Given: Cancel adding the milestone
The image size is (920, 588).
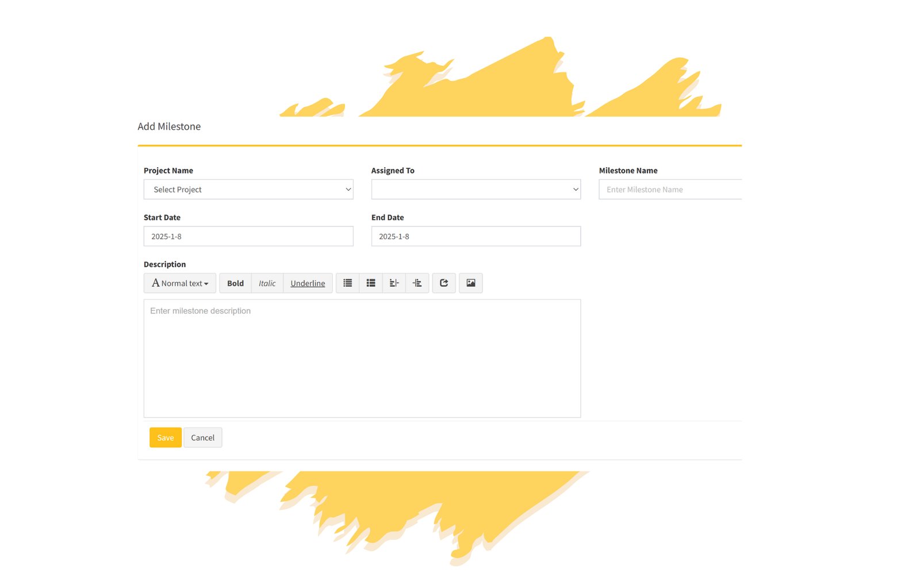Looking at the screenshot, I should pos(202,437).
